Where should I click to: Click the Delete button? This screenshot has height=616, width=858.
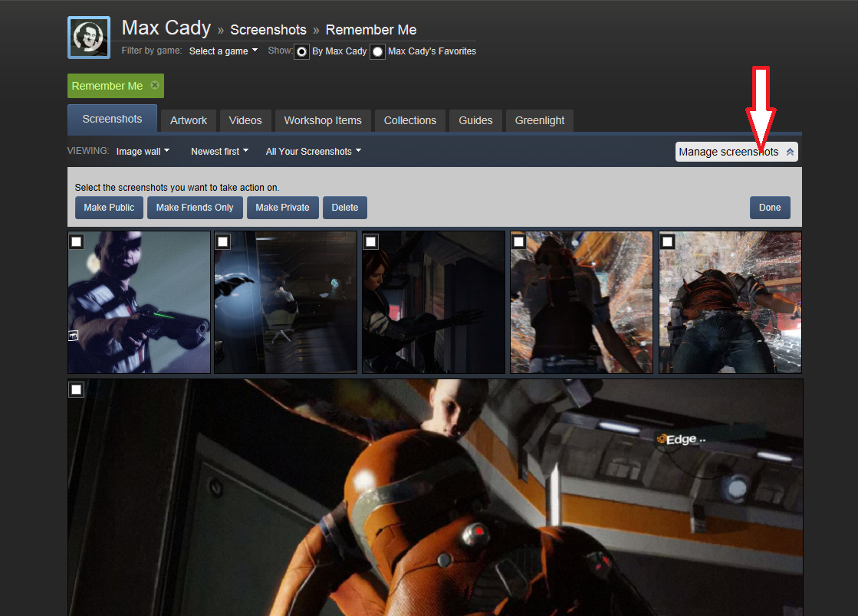tap(345, 208)
